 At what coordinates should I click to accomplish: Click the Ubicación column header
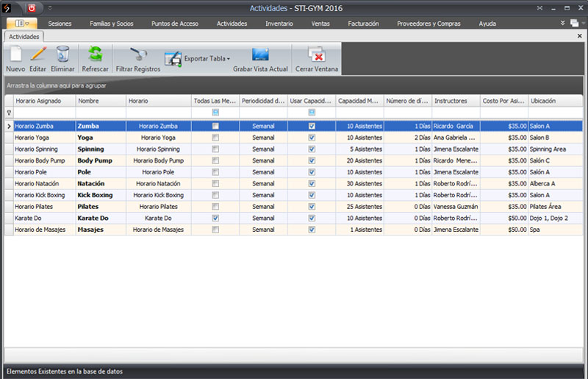click(555, 101)
